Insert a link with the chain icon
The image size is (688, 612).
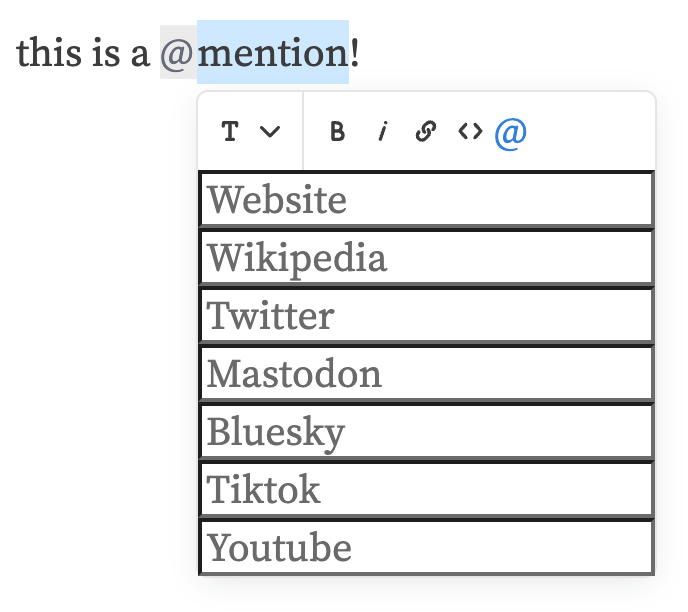(x=425, y=132)
